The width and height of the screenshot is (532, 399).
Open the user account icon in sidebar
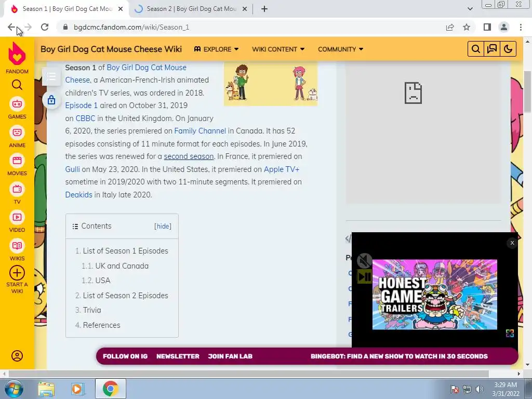pyautogui.click(x=17, y=356)
